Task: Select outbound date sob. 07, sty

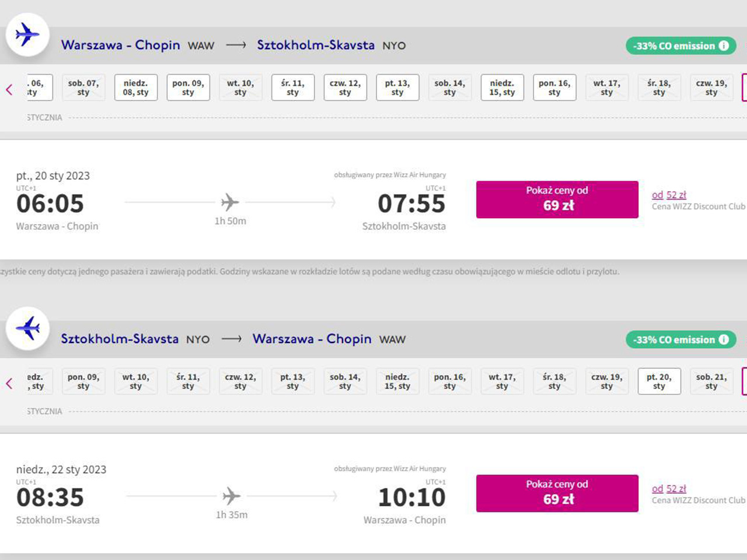Action: 83,87
